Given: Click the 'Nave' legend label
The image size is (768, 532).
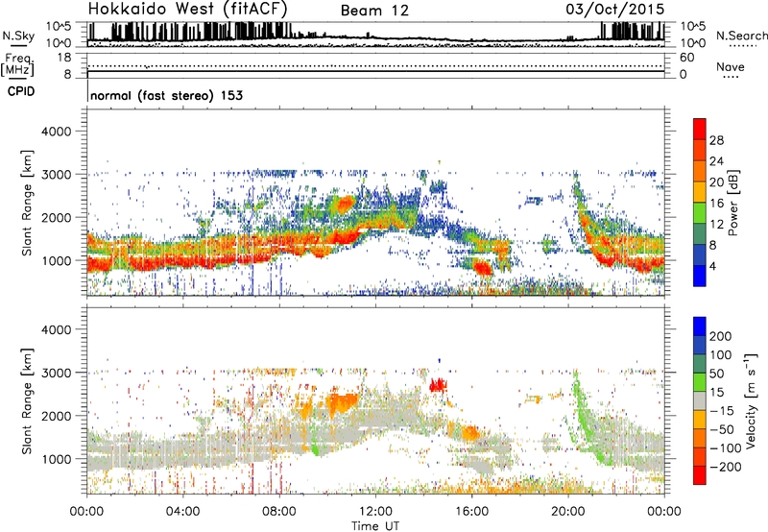Looking at the screenshot, I should click(731, 66).
